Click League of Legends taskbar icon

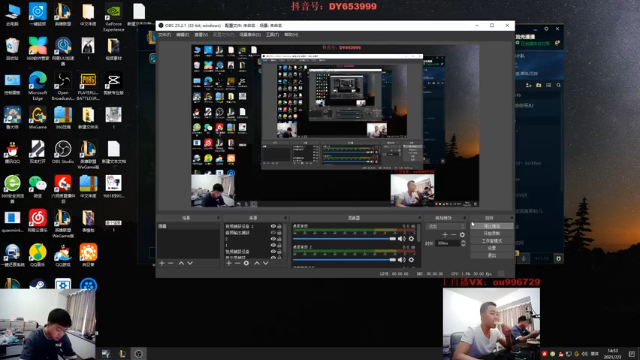pyautogui.click(x=122, y=353)
